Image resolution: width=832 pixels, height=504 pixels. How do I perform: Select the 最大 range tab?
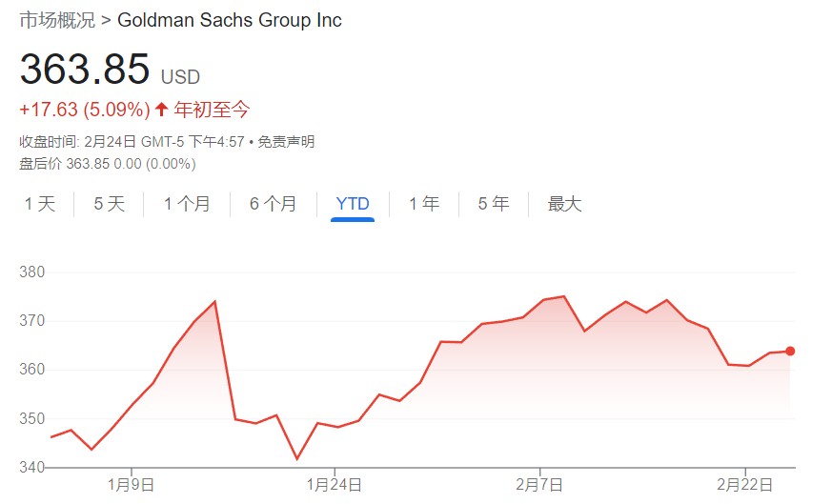point(564,204)
